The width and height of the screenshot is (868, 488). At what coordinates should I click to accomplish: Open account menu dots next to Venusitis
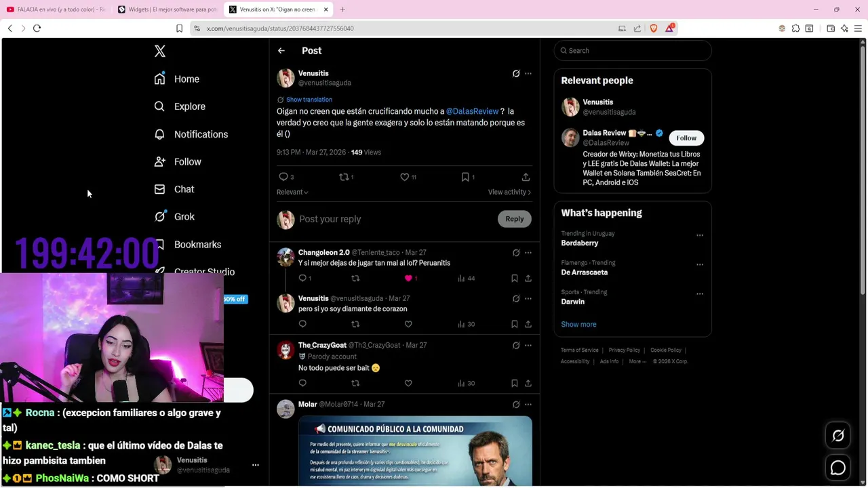[x=256, y=465]
